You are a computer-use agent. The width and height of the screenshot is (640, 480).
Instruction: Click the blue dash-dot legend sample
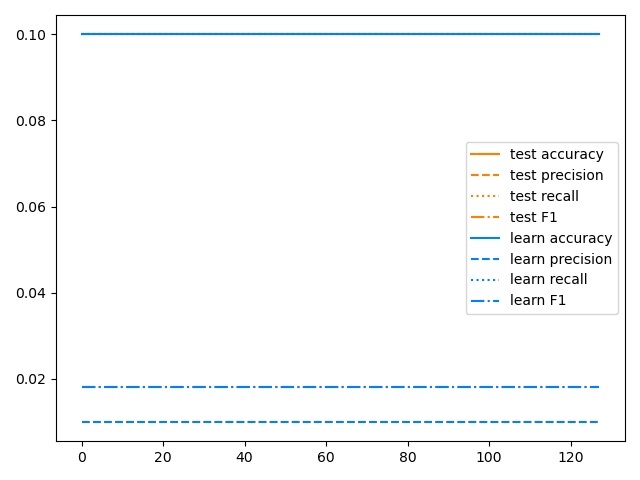click(x=485, y=301)
